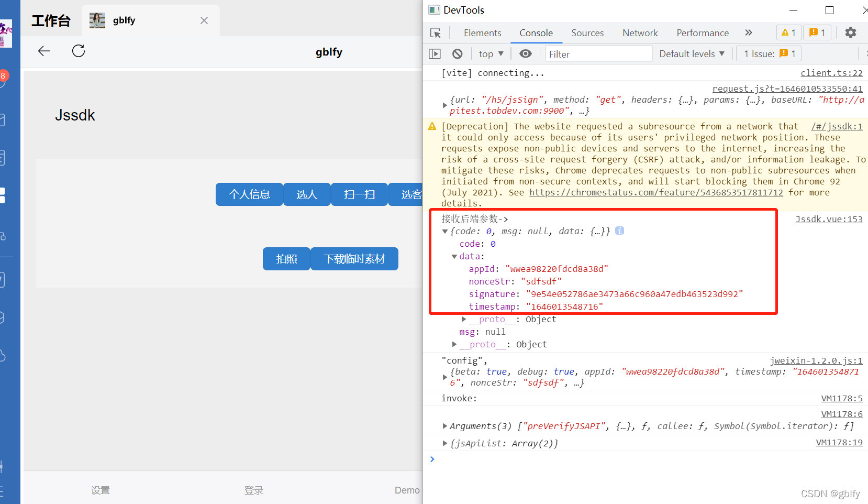
Task: Open DevTools settings gear icon
Action: pos(851,32)
